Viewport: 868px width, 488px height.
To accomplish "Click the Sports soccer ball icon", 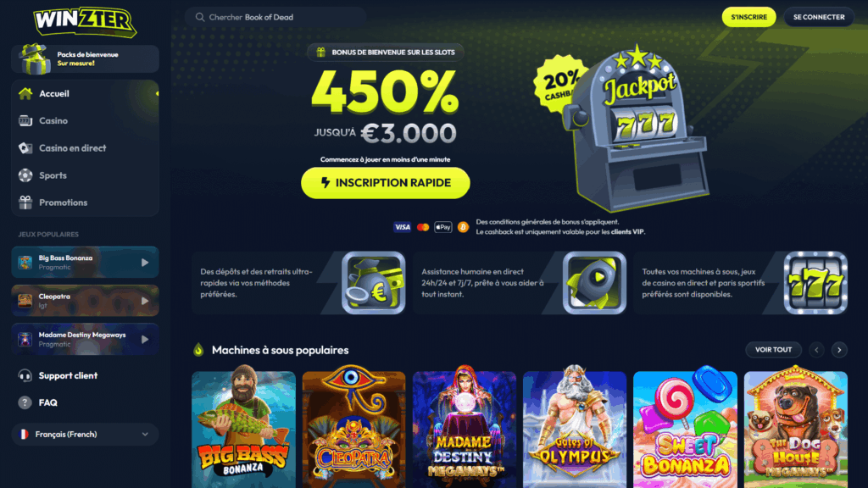I will click(25, 175).
